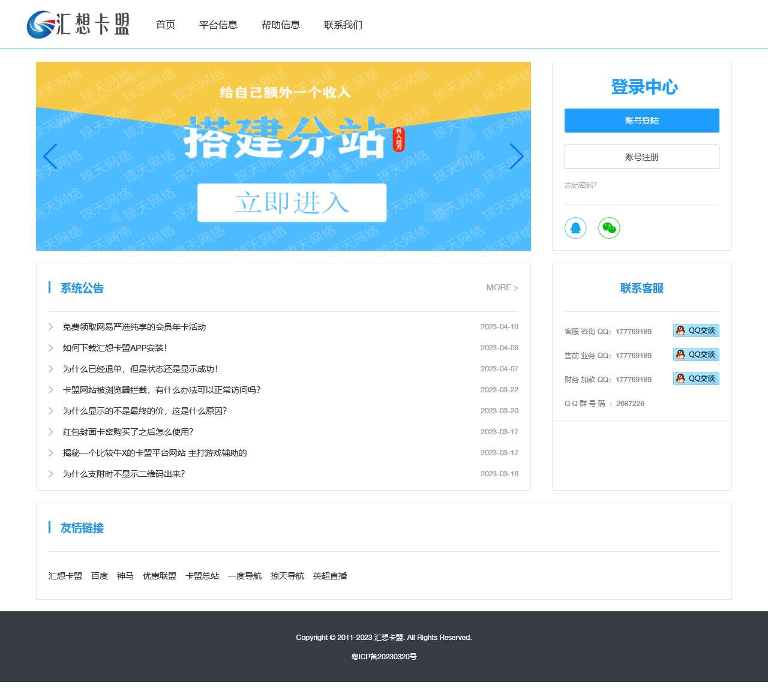Click the 立即进入 banner button
768x700 pixels.
(x=291, y=203)
